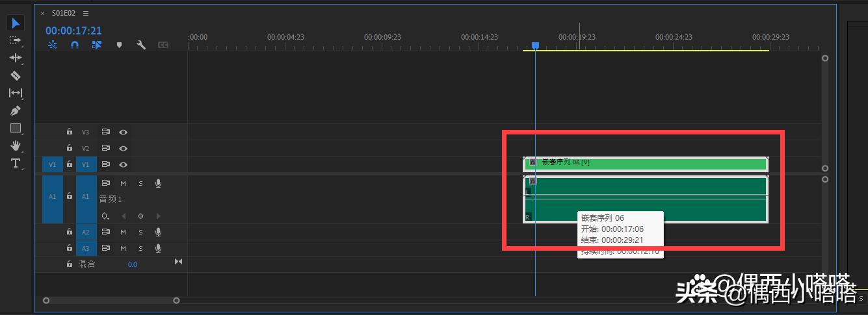Add or remove keyframe on A1

click(x=140, y=216)
